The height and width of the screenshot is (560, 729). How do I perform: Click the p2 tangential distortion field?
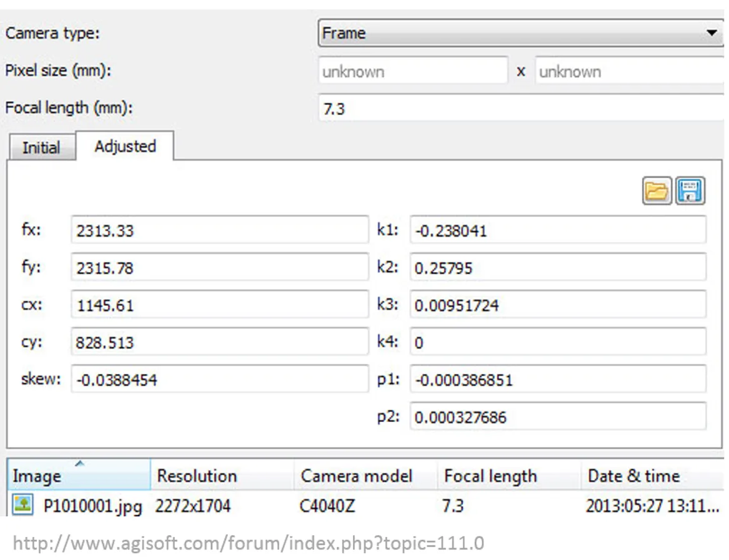pos(557,416)
